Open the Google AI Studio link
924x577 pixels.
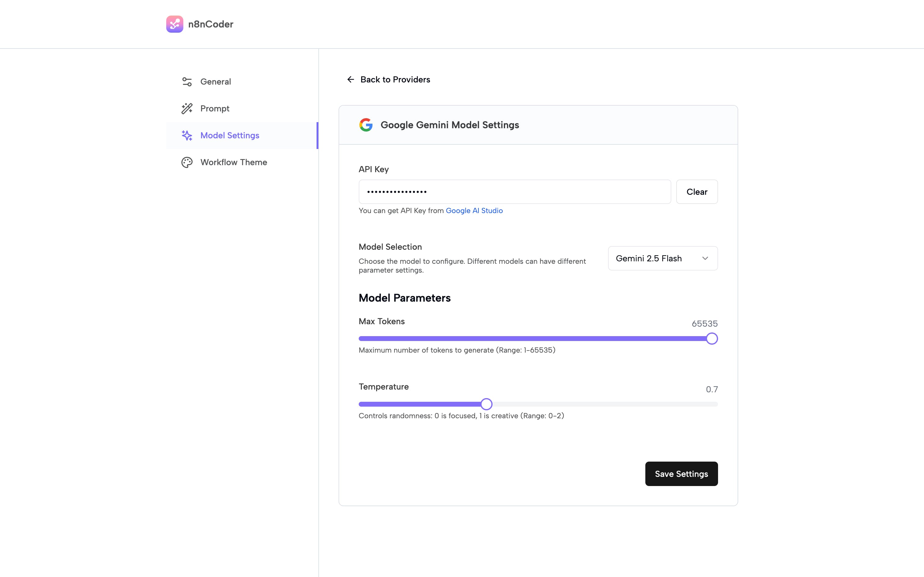(x=474, y=211)
